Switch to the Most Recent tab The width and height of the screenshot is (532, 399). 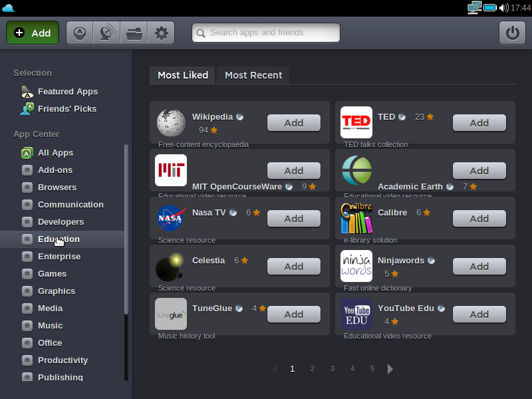coord(253,75)
